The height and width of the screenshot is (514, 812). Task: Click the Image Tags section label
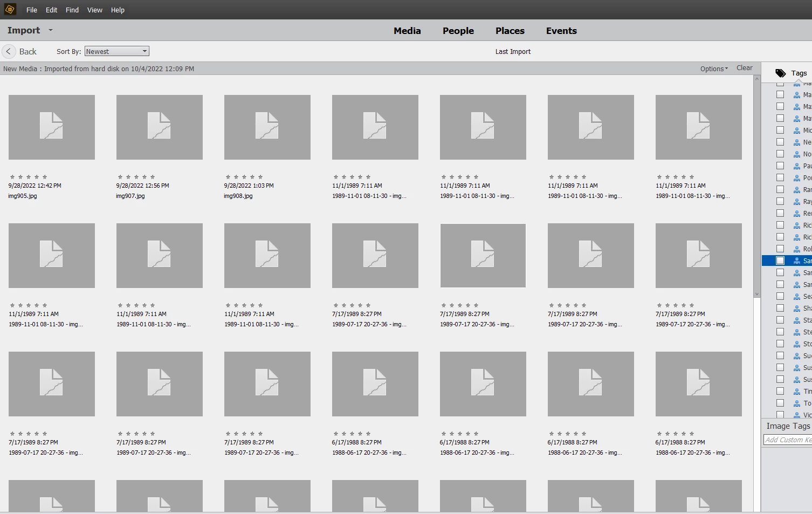point(788,426)
